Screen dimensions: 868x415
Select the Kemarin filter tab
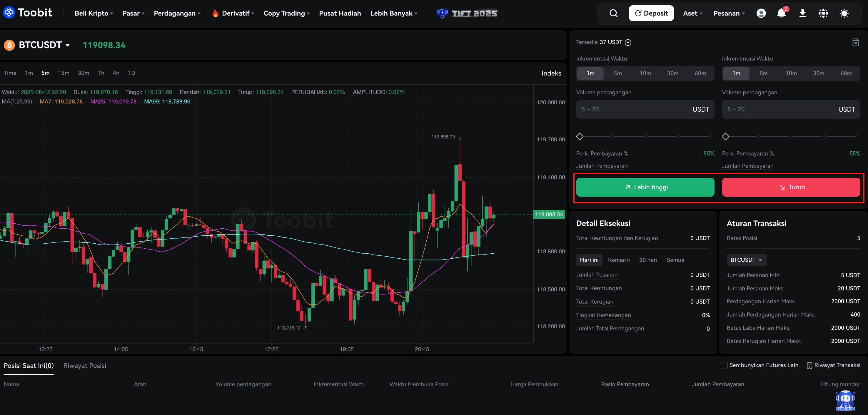619,260
